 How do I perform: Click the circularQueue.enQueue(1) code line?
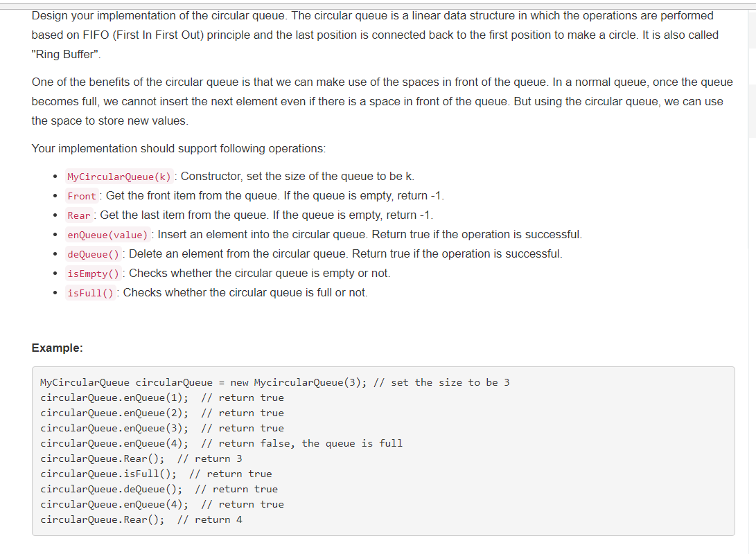point(162,398)
